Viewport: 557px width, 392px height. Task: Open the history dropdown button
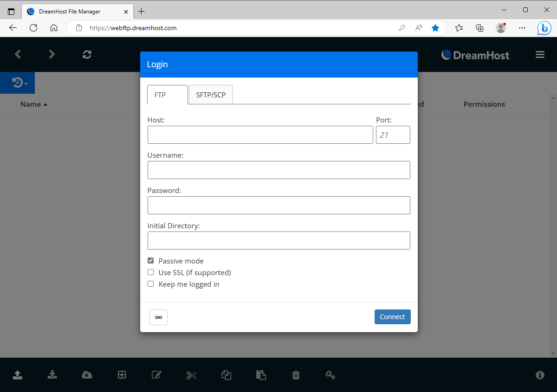point(18,83)
